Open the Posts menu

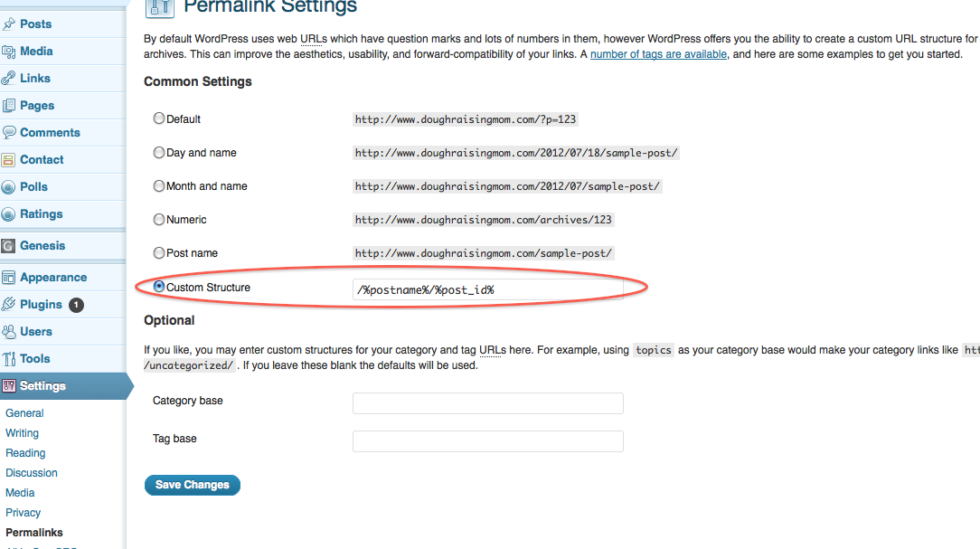click(35, 24)
